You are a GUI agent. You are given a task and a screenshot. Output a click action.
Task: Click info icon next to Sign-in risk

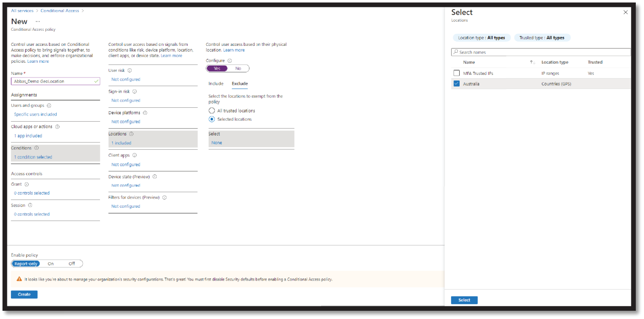pos(135,92)
